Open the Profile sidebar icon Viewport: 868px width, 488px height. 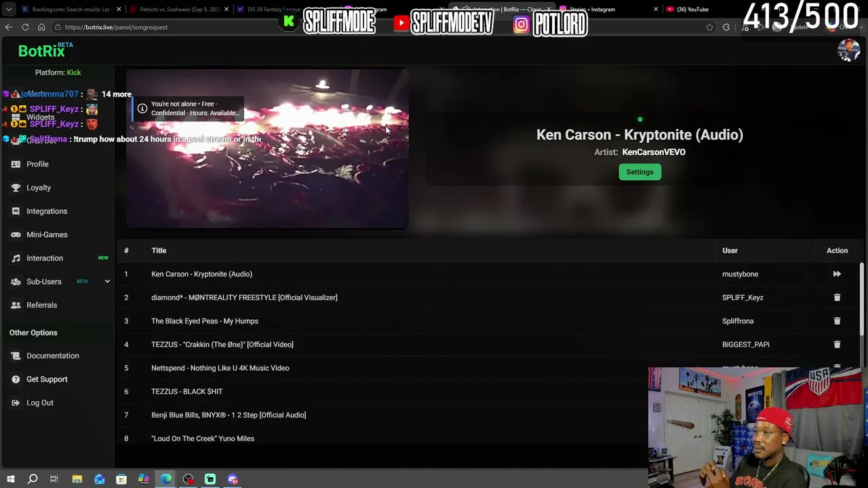tap(16, 164)
